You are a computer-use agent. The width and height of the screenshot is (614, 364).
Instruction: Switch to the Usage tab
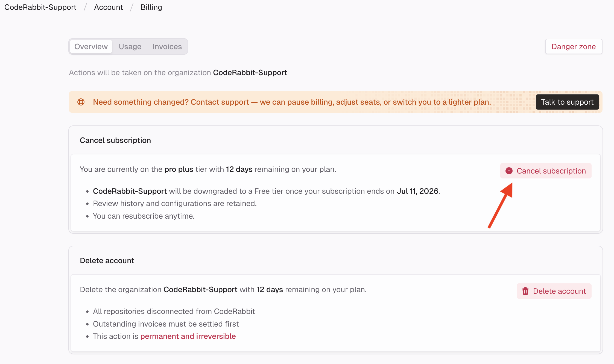coord(130,46)
